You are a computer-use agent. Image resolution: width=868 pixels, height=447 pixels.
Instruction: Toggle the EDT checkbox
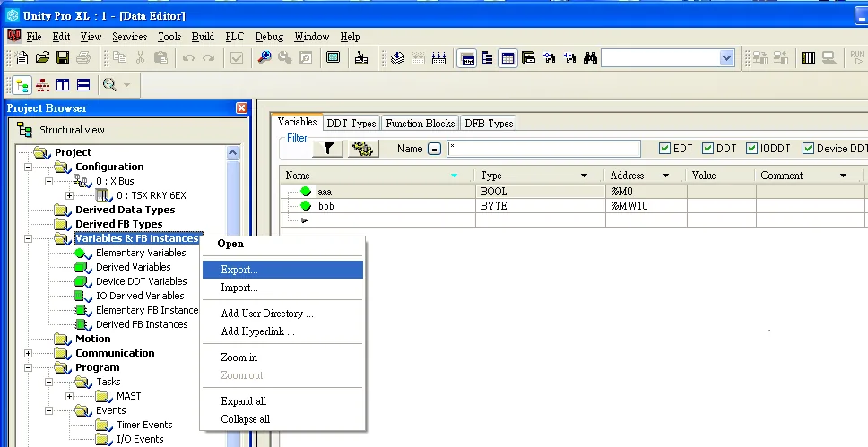664,149
